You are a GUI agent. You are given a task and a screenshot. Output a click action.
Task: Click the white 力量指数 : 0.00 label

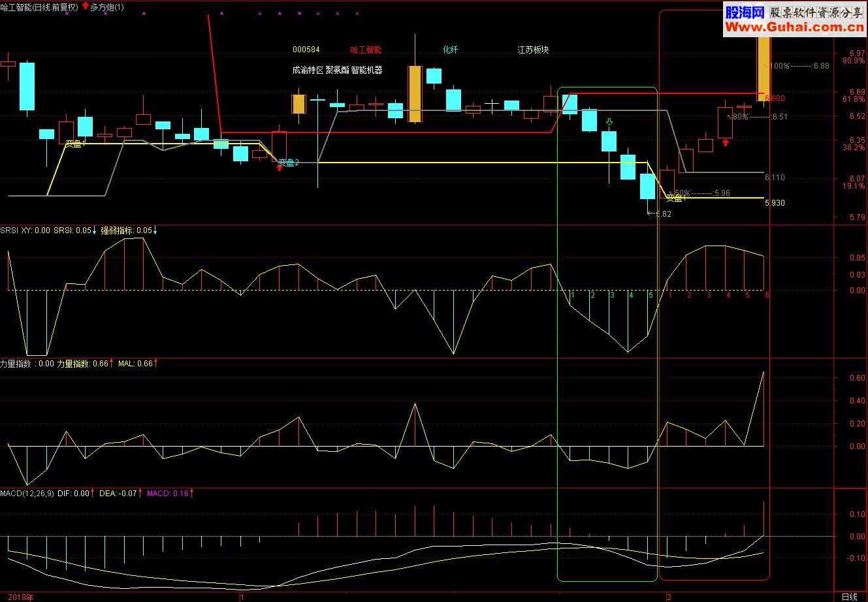(x=27, y=364)
